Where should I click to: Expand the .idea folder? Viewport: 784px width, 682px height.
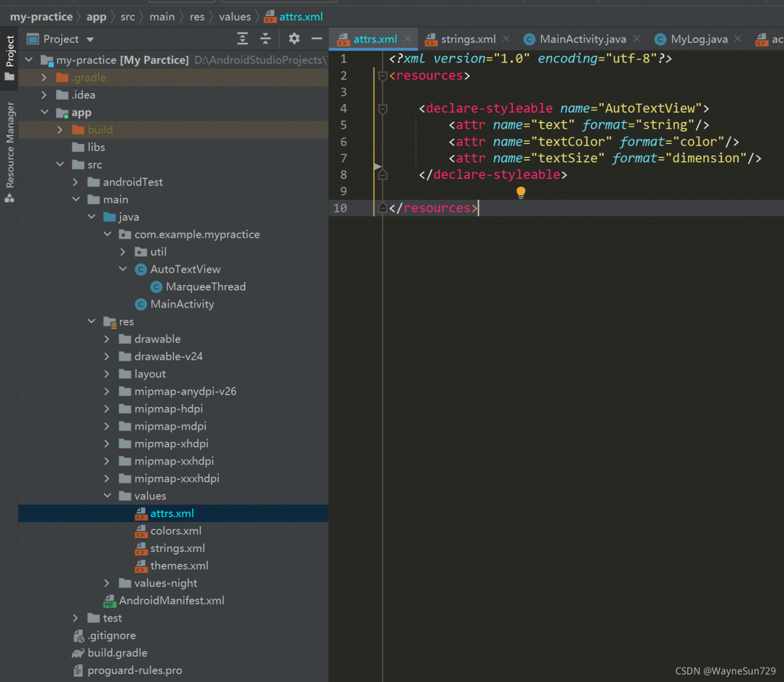point(43,95)
